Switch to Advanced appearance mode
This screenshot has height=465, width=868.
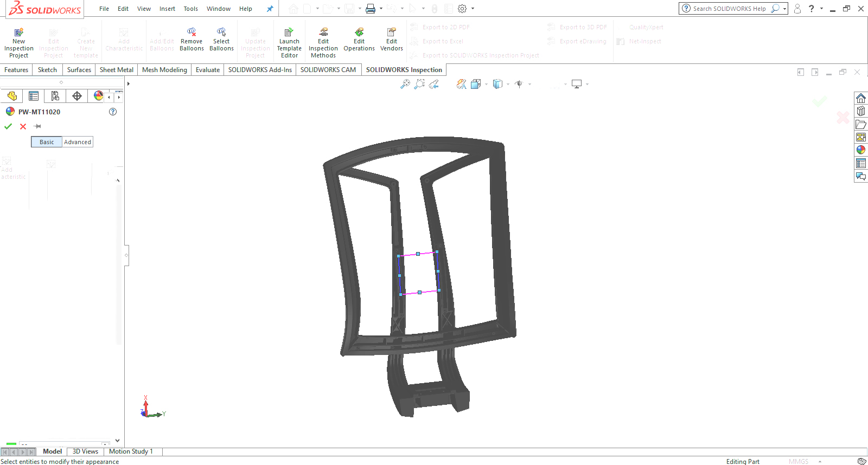point(78,142)
